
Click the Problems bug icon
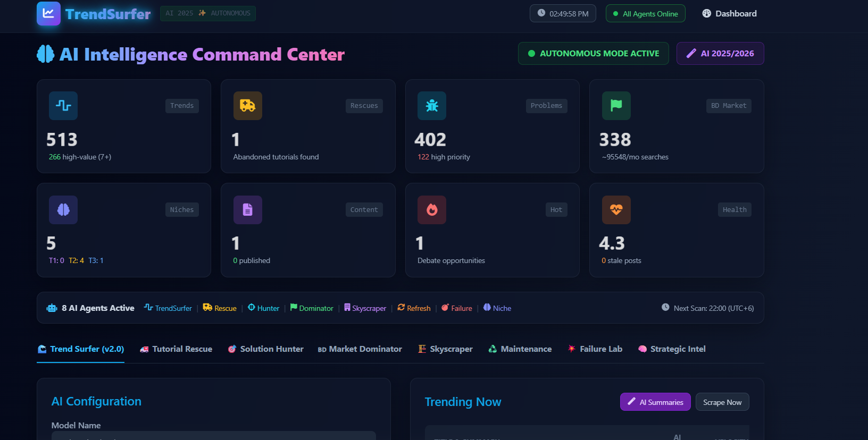[x=432, y=106]
